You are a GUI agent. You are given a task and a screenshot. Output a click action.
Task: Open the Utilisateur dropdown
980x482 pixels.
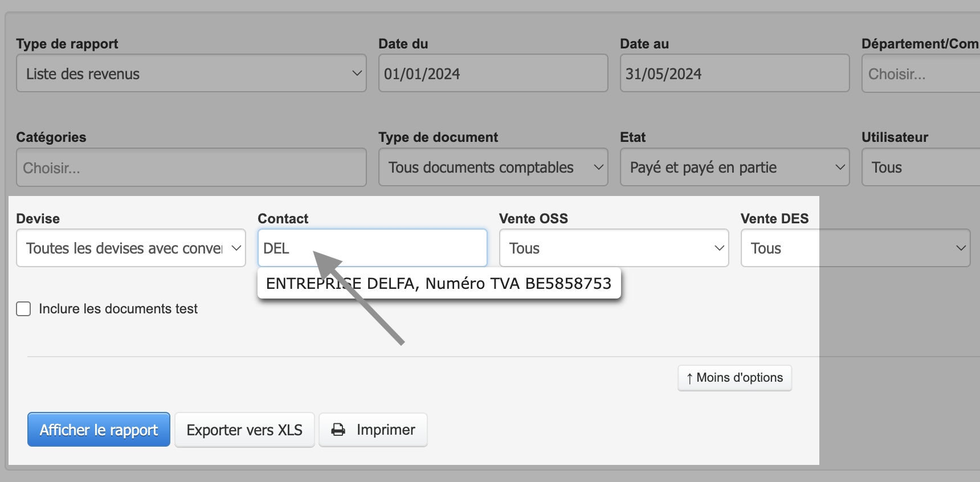[921, 167]
